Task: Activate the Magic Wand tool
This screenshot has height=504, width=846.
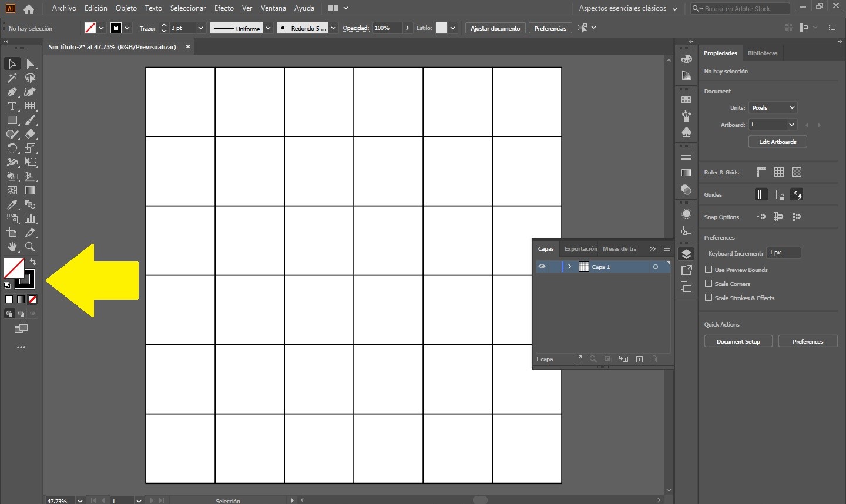Action: tap(12, 78)
